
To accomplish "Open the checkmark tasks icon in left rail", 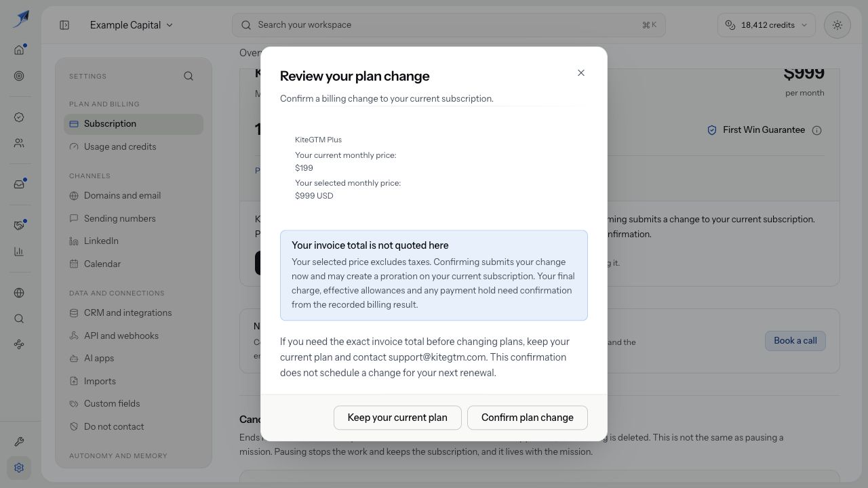I will pos(19,117).
